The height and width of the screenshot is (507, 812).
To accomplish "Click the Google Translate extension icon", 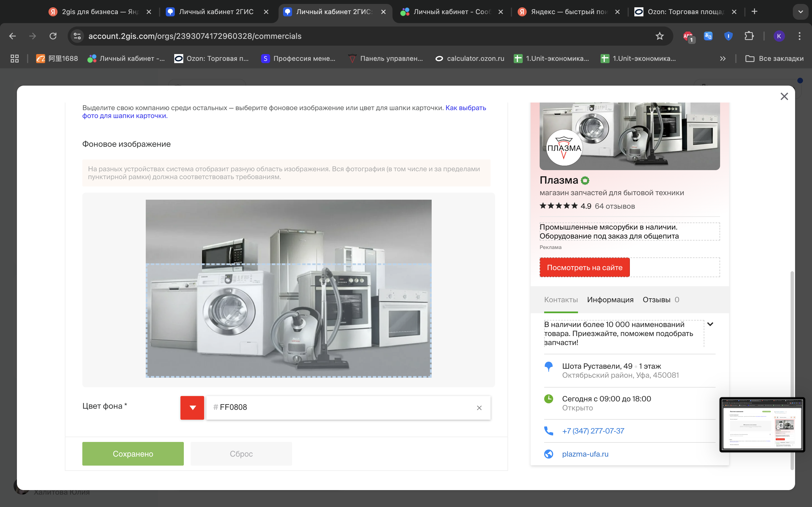I will [x=708, y=36].
